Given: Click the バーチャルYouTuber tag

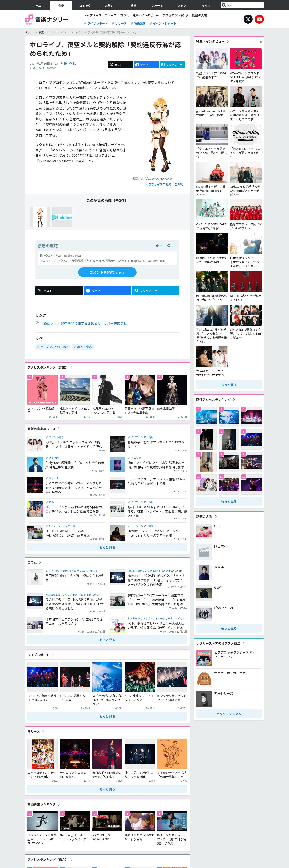Looking at the screenshot, I should pyautogui.click(x=52, y=347).
